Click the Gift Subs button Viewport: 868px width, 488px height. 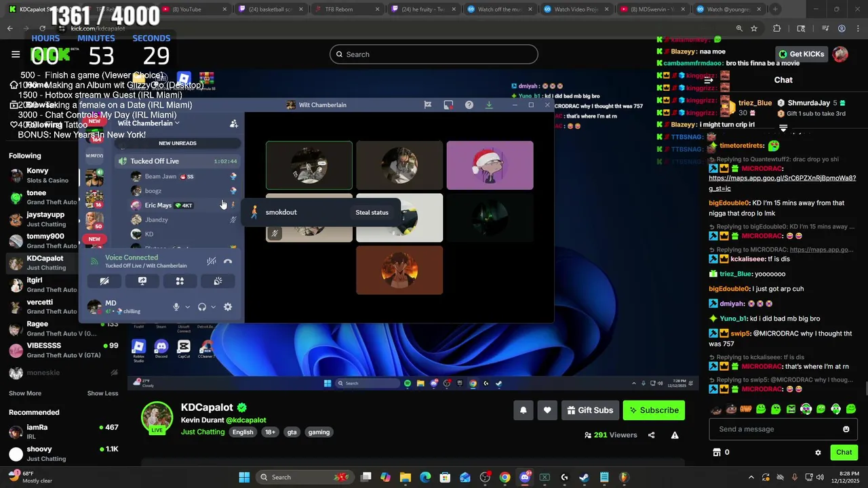click(x=590, y=410)
